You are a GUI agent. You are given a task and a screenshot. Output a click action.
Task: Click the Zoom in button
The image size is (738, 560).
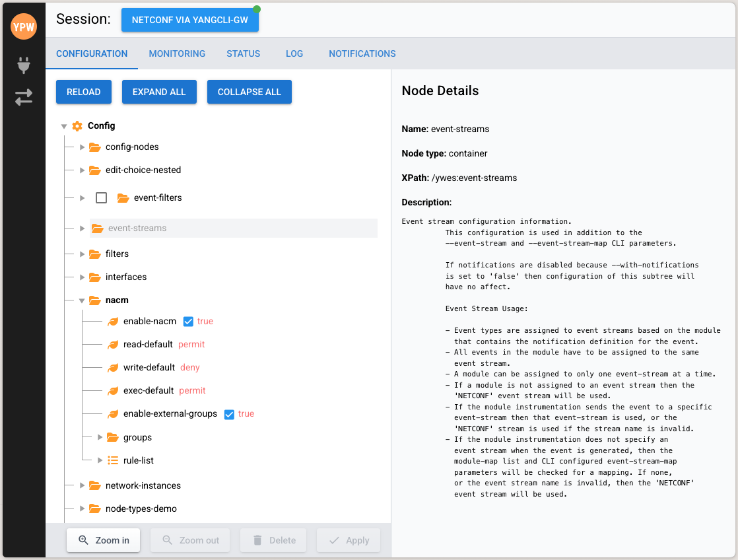[103, 540]
